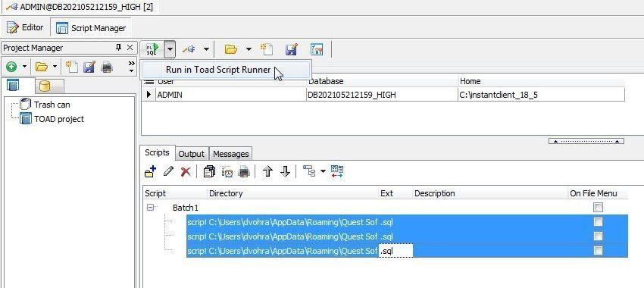The height and width of the screenshot is (288, 644).
Task: Open the dropdown next to the green plus icon
Action: [24, 67]
